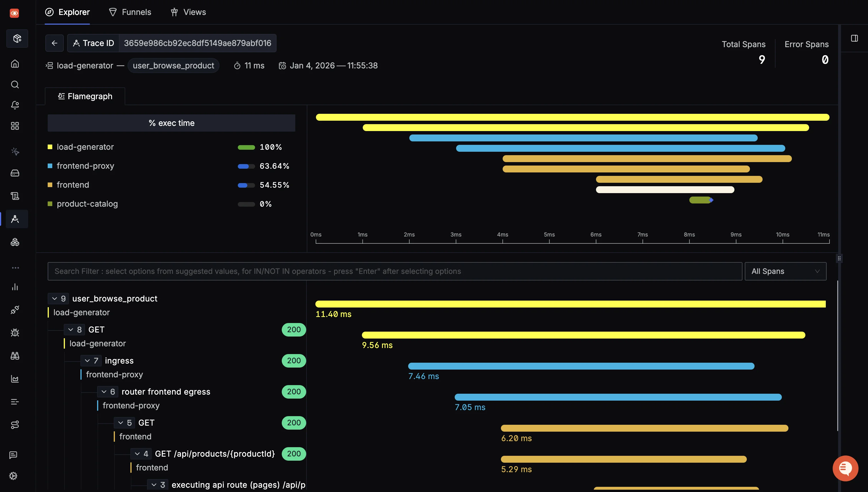
Task: Switch to the Views tab
Action: tap(188, 12)
